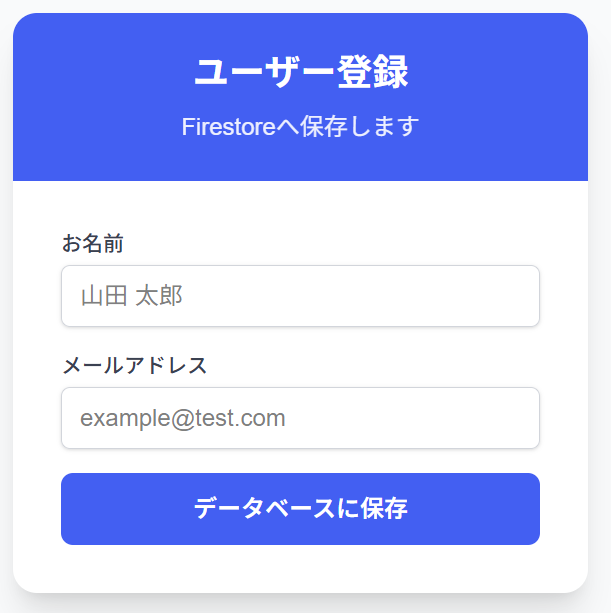This screenshot has height=613, width=611.
Task: Click the white form card's empty area
Action: (300, 568)
